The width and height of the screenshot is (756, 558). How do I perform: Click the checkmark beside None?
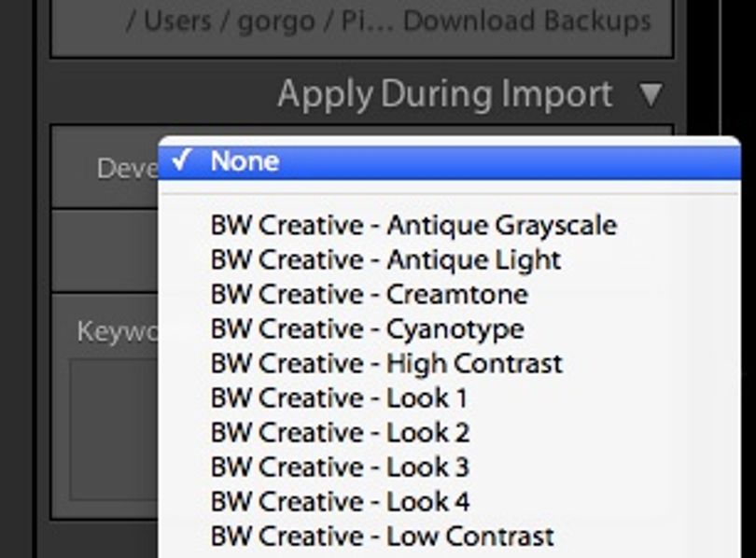182,160
